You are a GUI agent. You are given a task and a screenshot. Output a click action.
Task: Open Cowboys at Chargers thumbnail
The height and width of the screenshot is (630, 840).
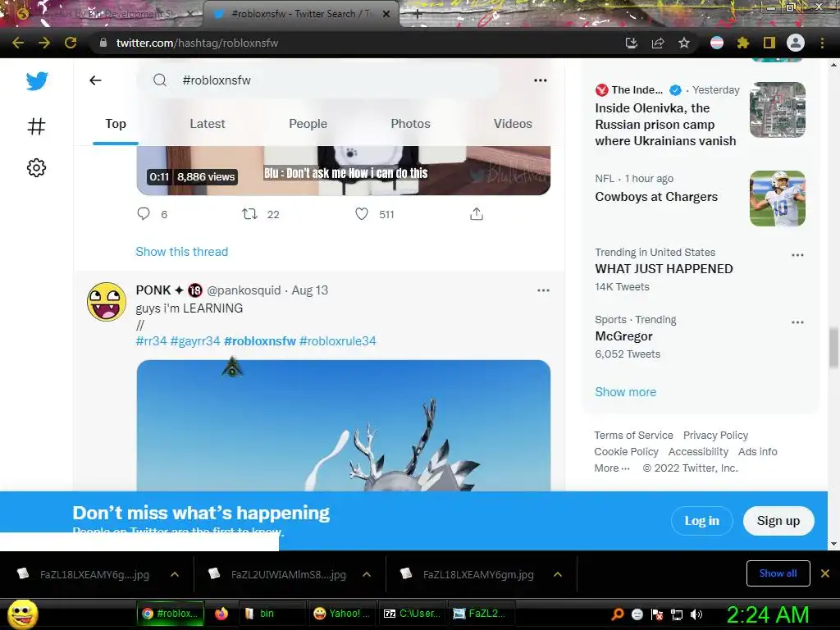(778, 199)
